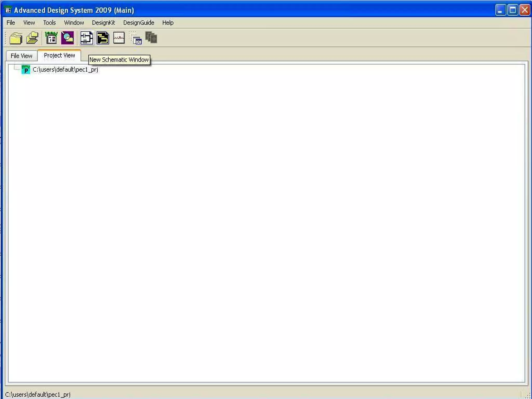Image resolution: width=532 pixels, height=399 pixels.
Task: Open a New Schematic Window
Action: click(x=87, y=38)
